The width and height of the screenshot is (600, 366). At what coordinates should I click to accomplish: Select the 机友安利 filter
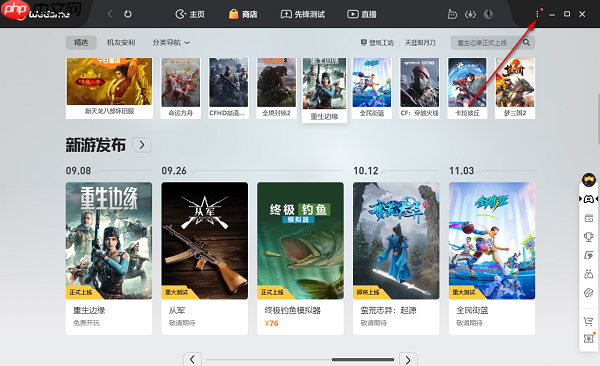(x=121, y=42)
